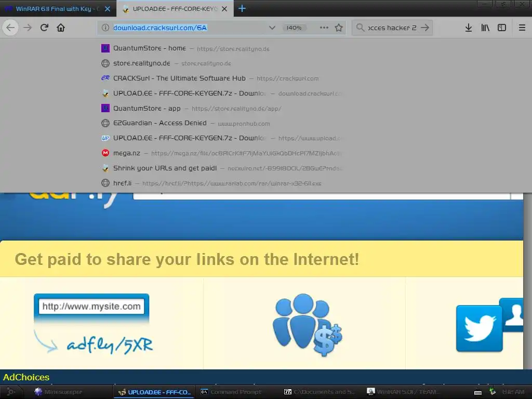Viewport: 532px width, 399px height.
Task: Toggle the sidebar view
Action: coord(502,28)
